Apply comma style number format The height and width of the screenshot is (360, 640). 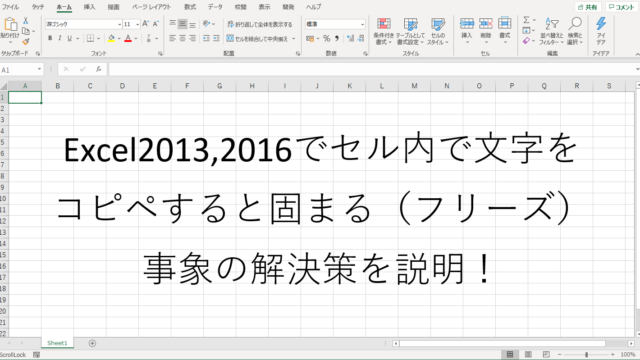pos(337,38)
